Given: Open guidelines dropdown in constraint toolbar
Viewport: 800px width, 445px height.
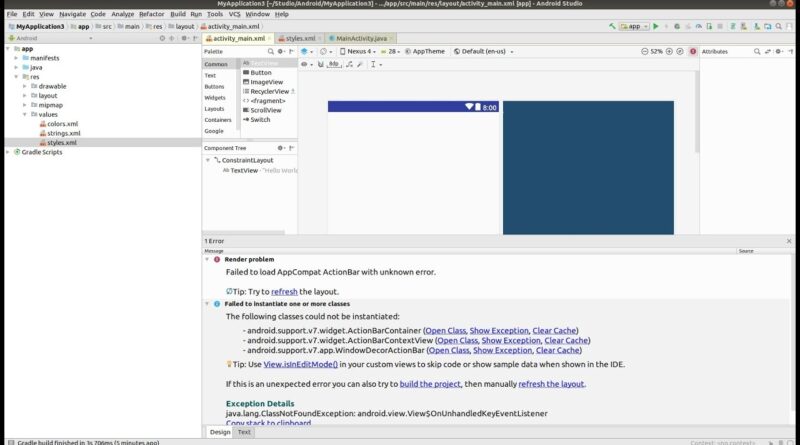Looking at the screenshot, I should 376,64.
